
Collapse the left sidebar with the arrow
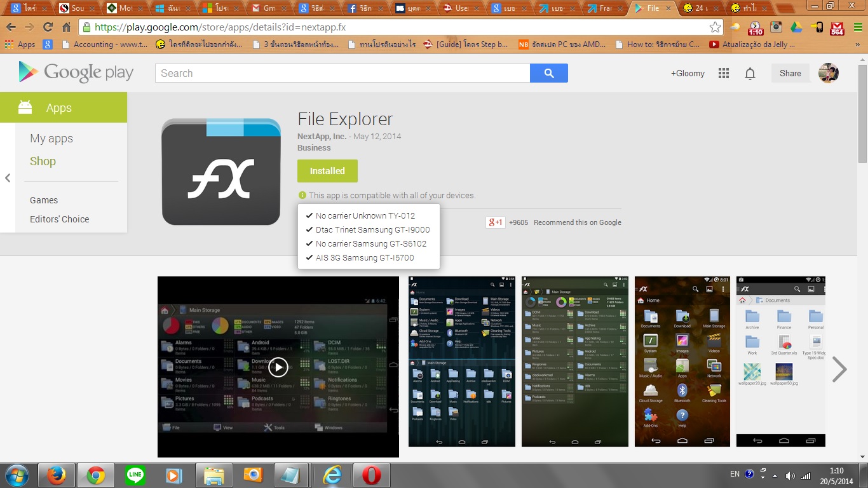pos(8,178)
